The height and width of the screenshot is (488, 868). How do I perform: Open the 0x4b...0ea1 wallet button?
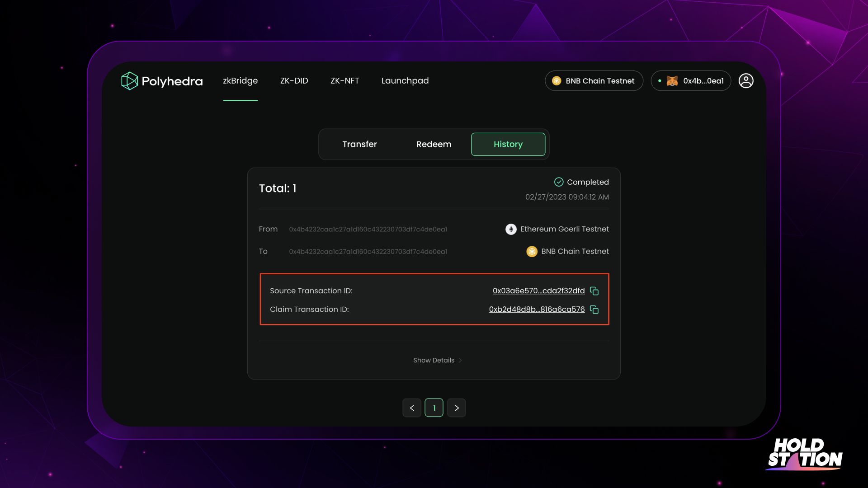691,81
